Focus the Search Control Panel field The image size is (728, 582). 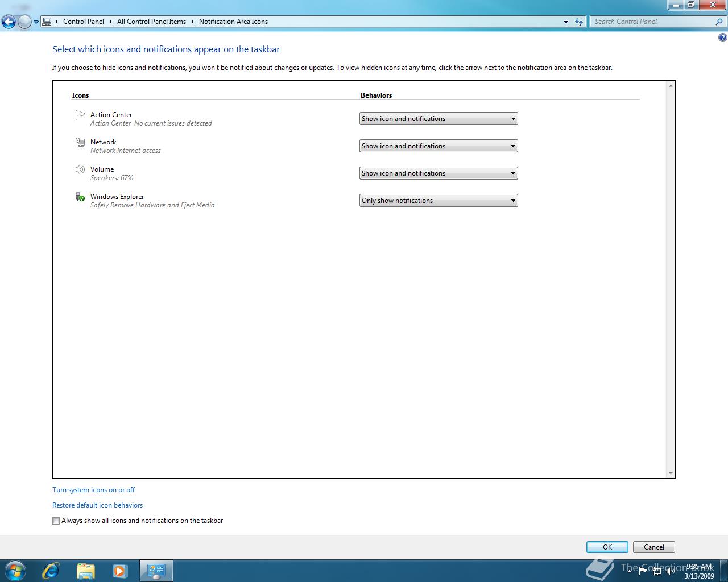click(x=651, y=22)
